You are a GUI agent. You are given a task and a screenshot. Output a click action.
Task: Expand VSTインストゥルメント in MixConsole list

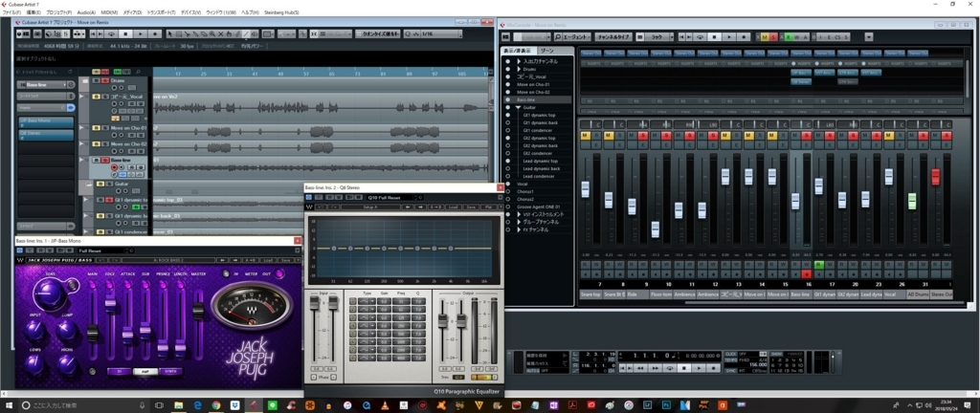519,214
